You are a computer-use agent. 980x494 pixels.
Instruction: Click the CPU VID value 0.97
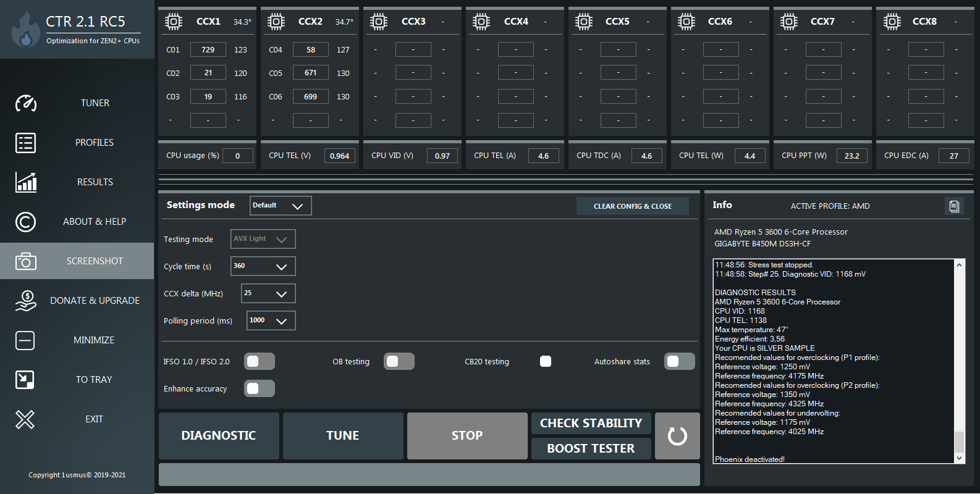[x=442, y=156]
